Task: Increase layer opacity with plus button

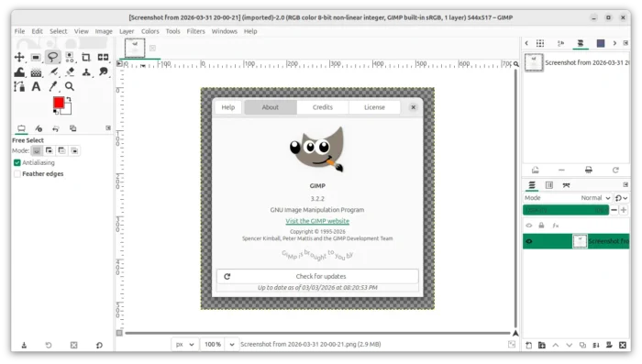Action: pyautogui.click(x=623, y=210)
